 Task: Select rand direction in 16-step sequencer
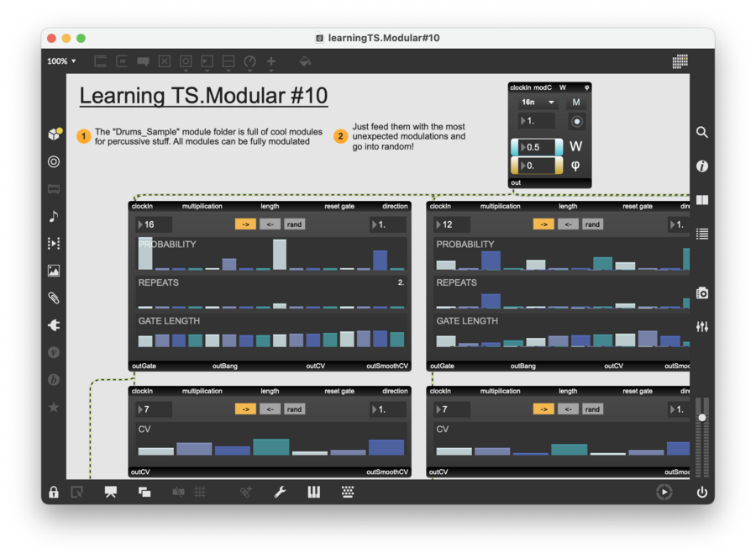[x=294, y=224]
